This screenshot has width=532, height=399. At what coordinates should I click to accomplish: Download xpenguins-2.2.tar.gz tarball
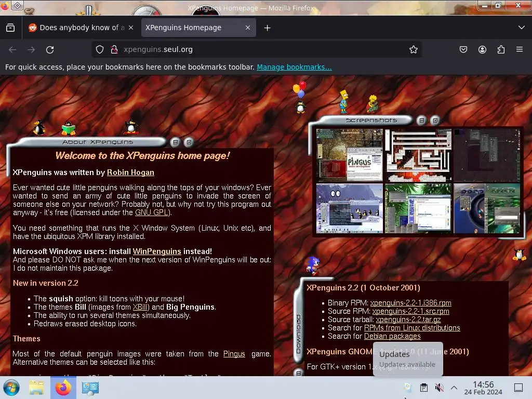pos(408,320)
